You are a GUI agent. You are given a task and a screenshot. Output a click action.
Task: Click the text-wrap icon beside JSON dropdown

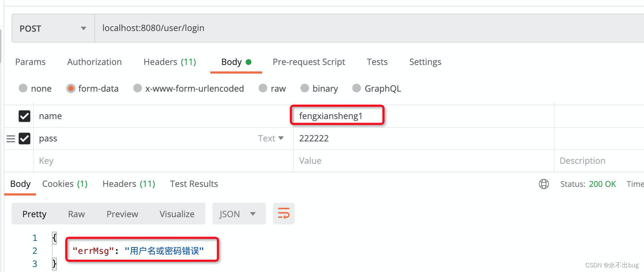click(283, 214)
